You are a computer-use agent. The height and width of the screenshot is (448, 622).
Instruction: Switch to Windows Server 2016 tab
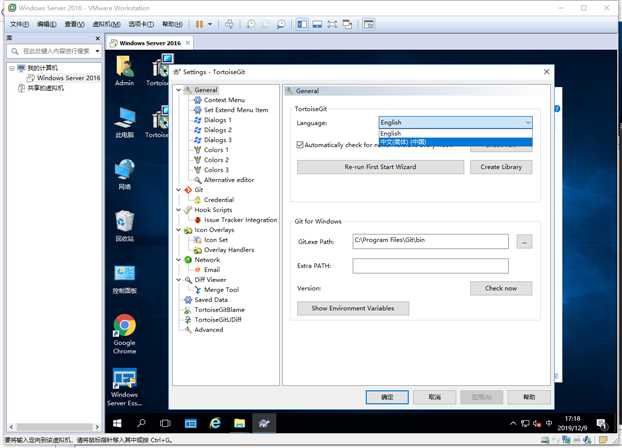click(150, 43)
